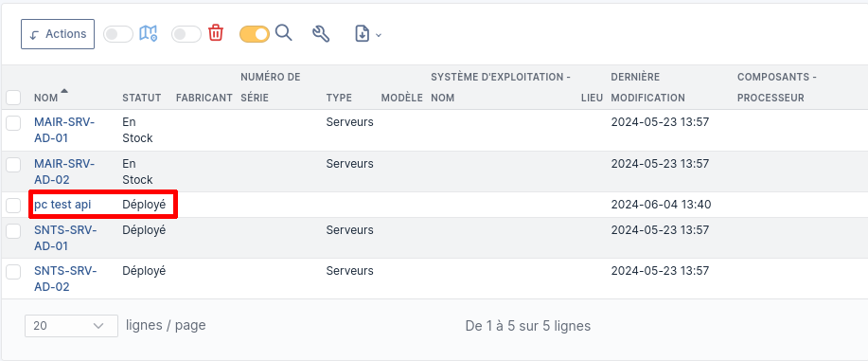Sort by COMPOSANTS - PROCESSEUR column header
The width and height of the screenshot is (868, 361).
pos(777,87)
